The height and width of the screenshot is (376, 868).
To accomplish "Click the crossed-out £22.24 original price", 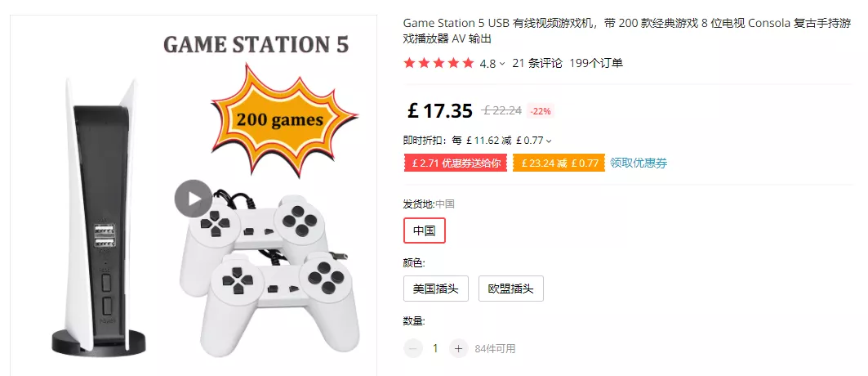I will click(x=502, y=110).
